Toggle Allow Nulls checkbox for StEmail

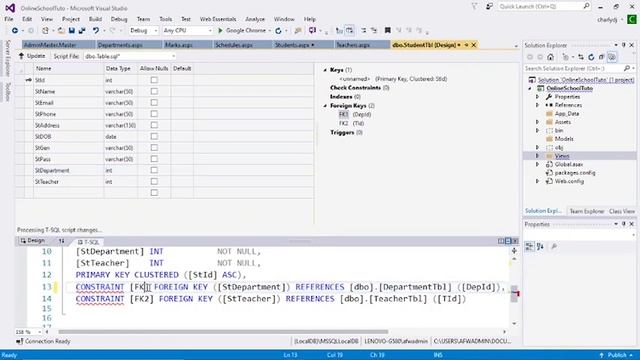(x=154, y=102)
